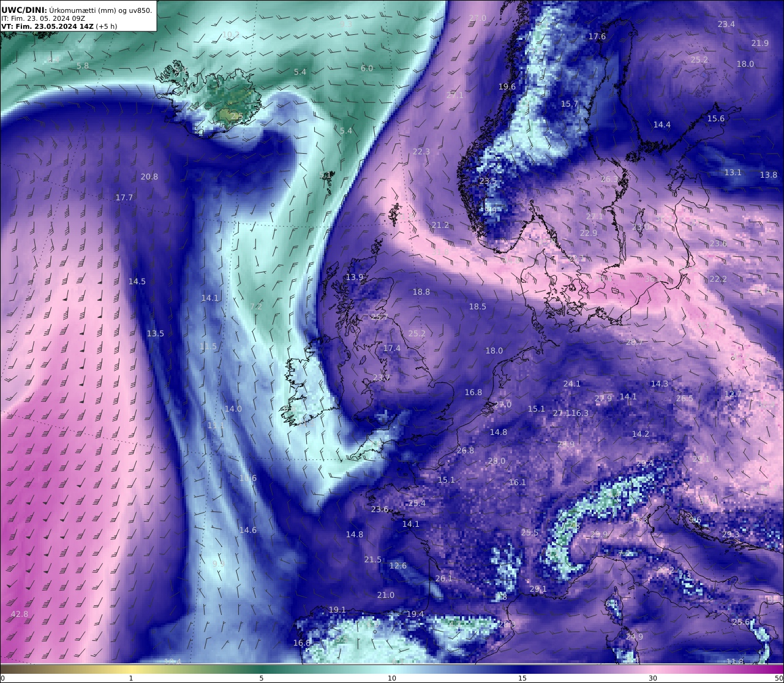Screen dimensions: 784x683
Task: Click the 21.9 value label
Action: (759, 43)
